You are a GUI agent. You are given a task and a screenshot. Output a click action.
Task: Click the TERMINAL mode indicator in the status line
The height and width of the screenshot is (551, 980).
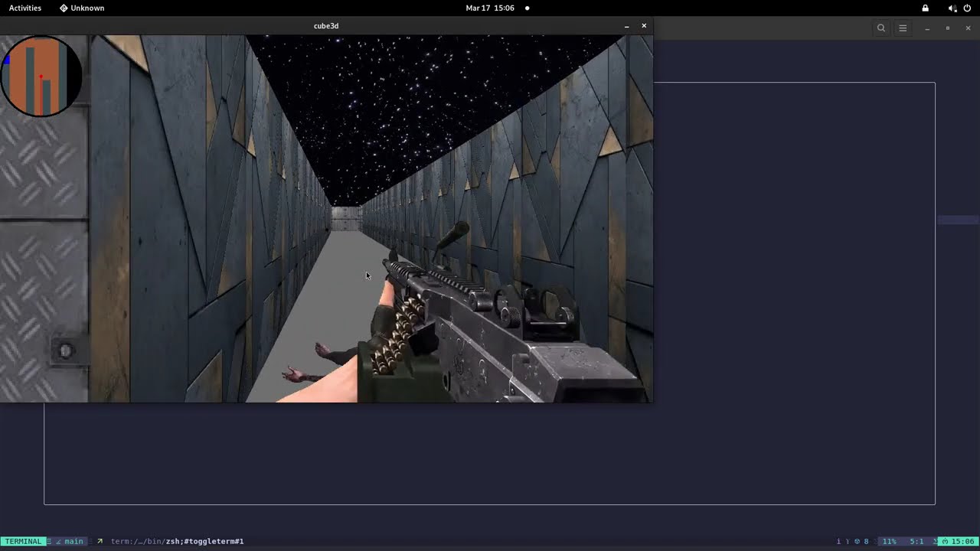click(x=23, y=541)
